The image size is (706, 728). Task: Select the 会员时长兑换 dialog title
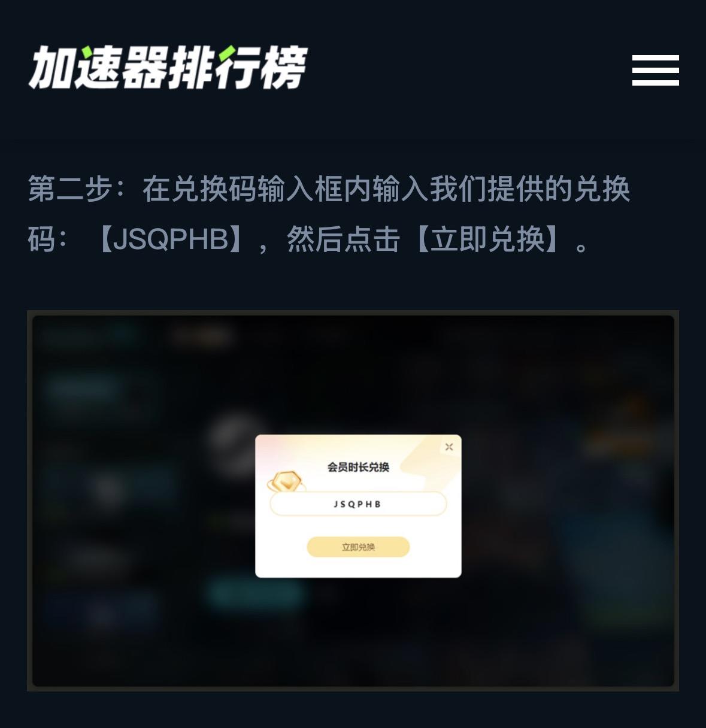point(358,467)
